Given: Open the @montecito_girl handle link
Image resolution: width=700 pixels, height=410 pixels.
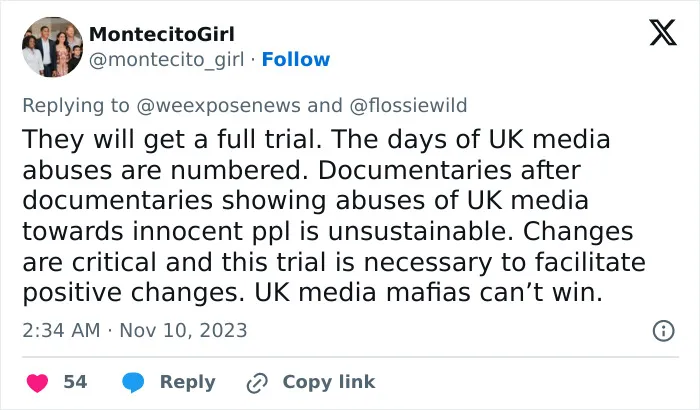Looking at the screenshot, I should 167,60.
